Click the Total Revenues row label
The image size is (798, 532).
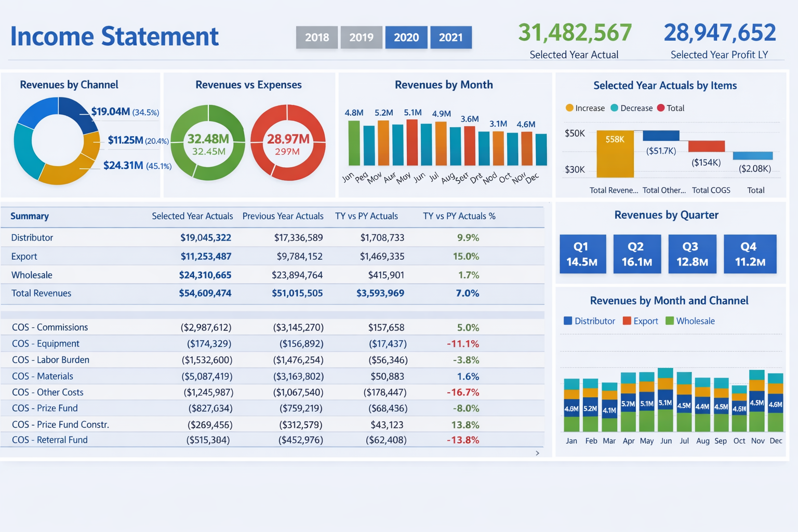click(41, 293)
